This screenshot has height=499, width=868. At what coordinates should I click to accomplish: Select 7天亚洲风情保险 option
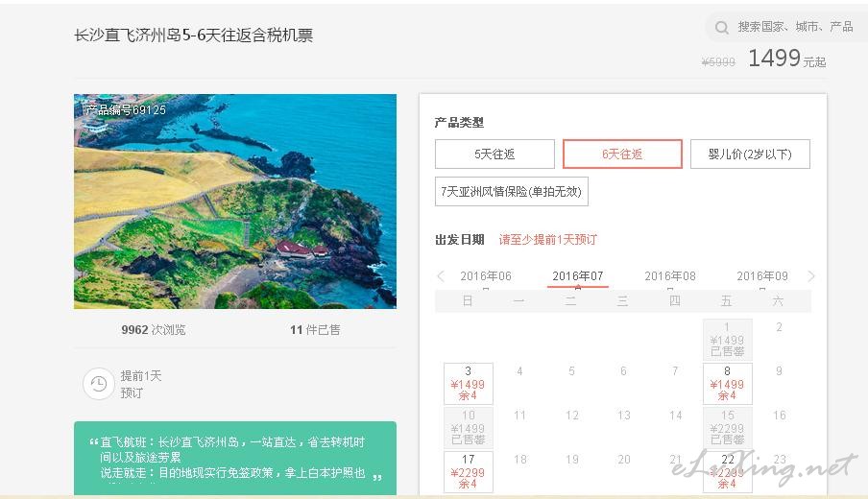512,191
